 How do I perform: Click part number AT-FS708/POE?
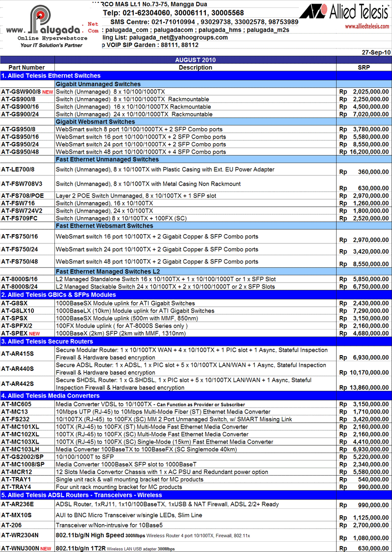click(23, 196)
